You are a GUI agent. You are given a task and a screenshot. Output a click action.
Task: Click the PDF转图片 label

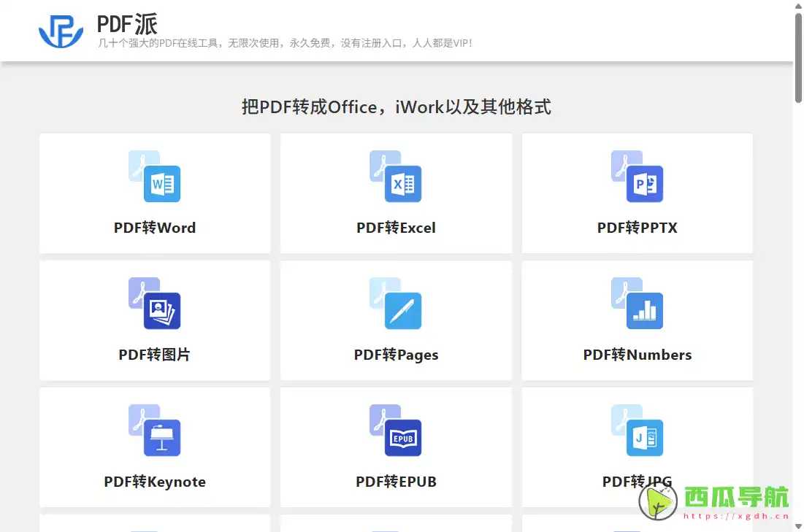tap(154, 355)
